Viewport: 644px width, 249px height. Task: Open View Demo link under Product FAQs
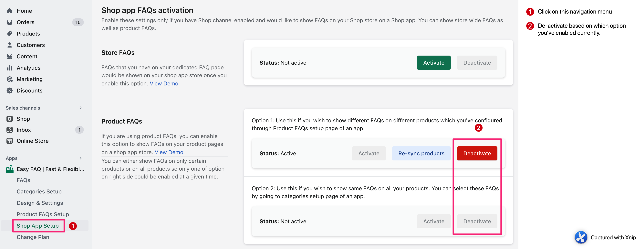[169, 152]
